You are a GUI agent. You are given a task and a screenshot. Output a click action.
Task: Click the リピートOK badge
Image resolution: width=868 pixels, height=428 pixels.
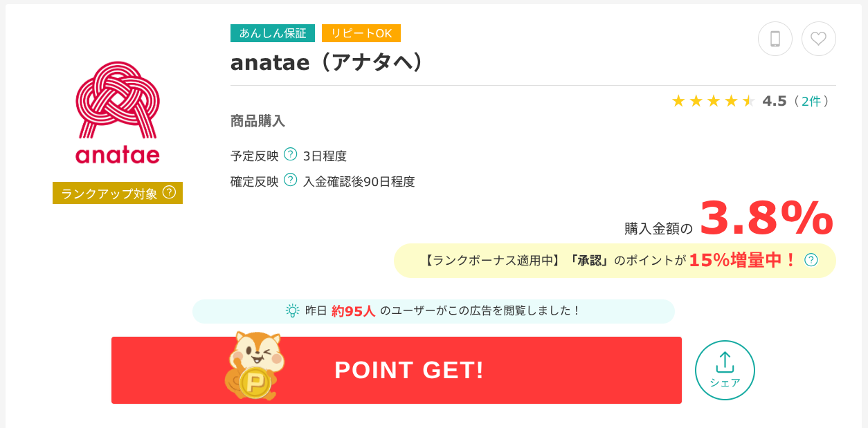tap(361, 33)
